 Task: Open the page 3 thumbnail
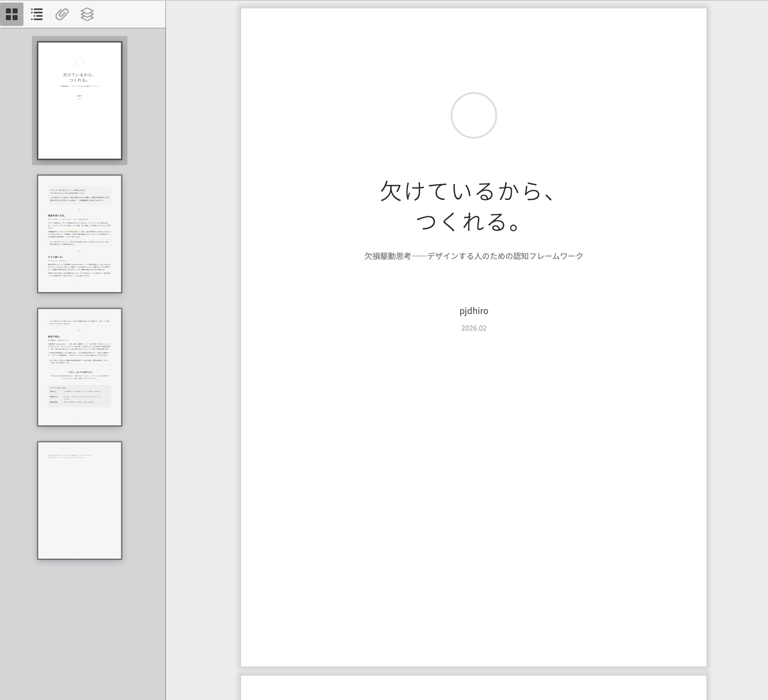(x=80, y=367)
